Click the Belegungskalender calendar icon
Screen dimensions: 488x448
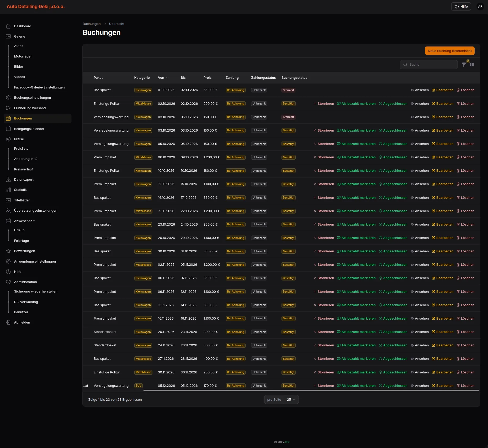8,129
